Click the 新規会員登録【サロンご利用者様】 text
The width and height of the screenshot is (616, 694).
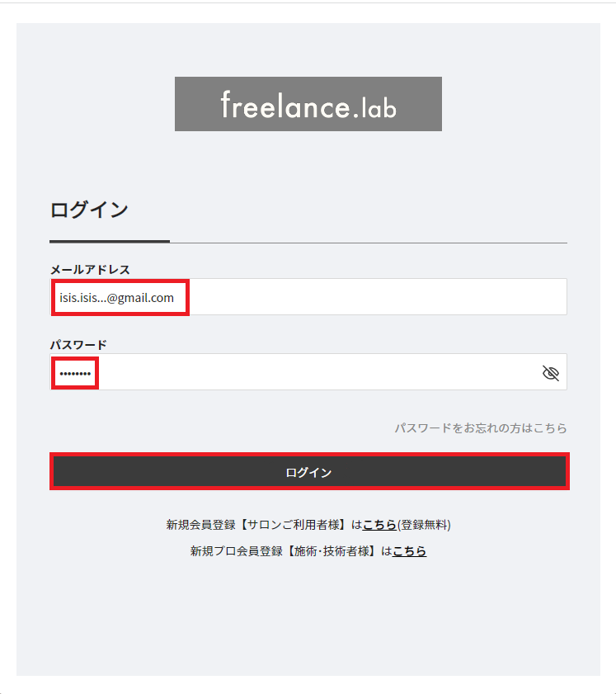(258, 525)
